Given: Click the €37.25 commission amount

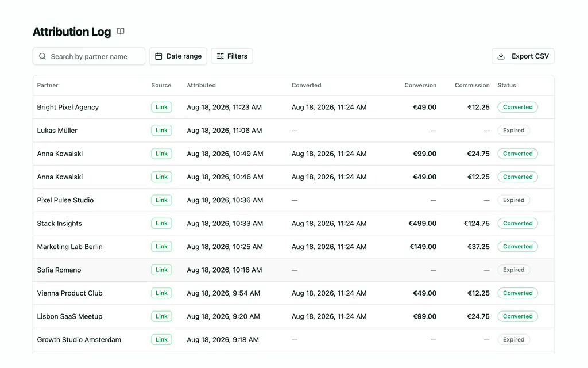Looking at the screenshot, I should point(478,247).
